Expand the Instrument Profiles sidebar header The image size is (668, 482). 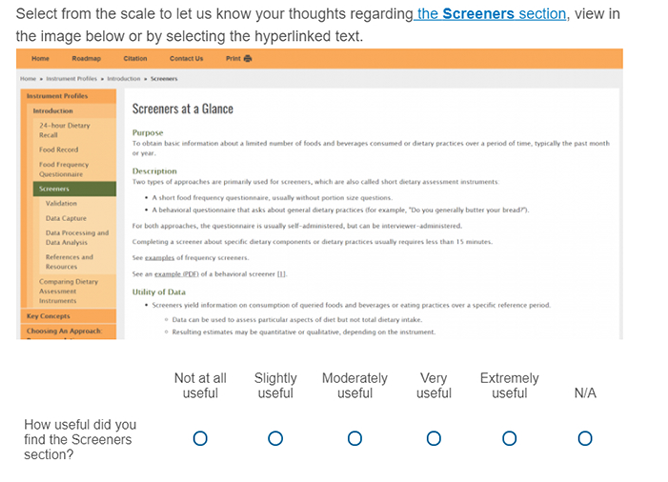(57, 96)
